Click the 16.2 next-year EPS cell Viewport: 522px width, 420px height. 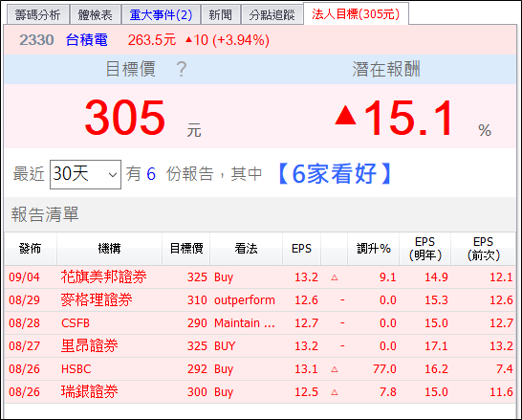click(x=436, y=369)
